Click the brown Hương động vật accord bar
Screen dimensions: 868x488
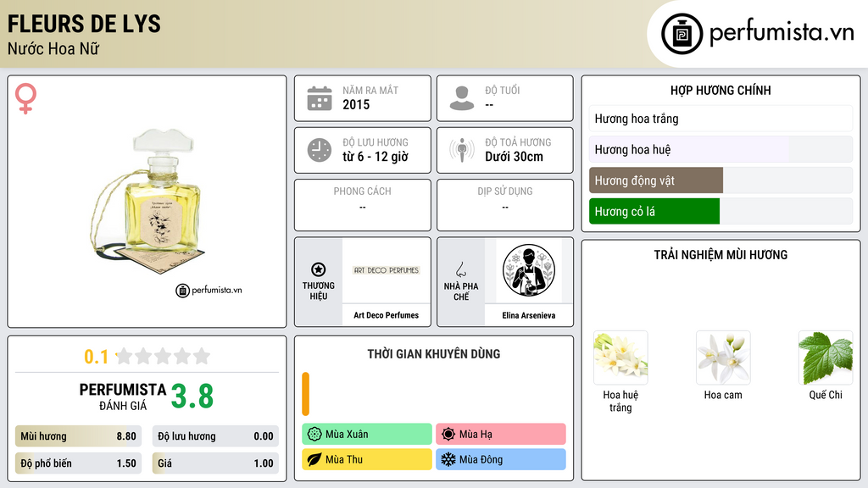point(656,180)
